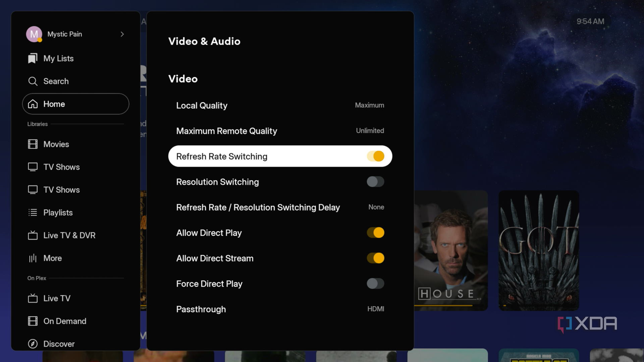Open the Discover sidebar entry
Viewport: 644px width, 362px height.
(59, 344)
